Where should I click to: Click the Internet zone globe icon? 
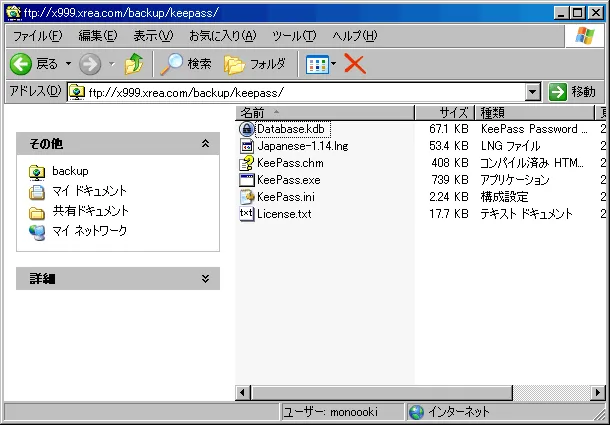416,412
